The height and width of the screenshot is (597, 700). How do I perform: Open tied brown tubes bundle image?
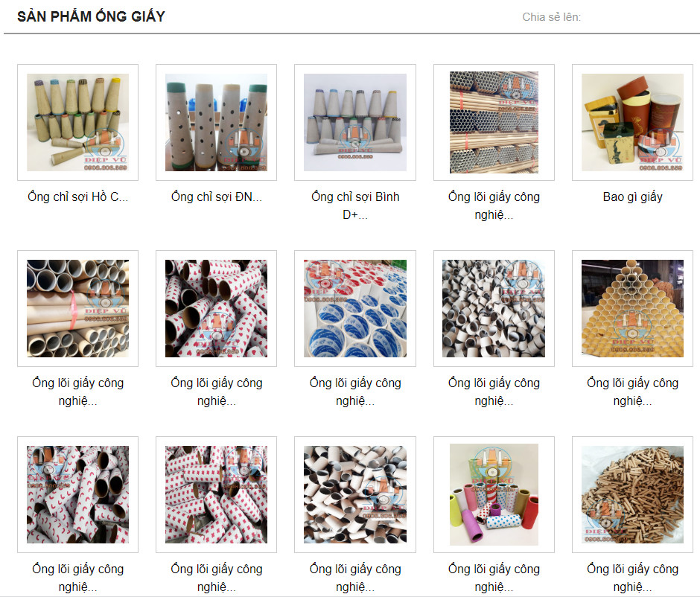(x=77, y=308)
